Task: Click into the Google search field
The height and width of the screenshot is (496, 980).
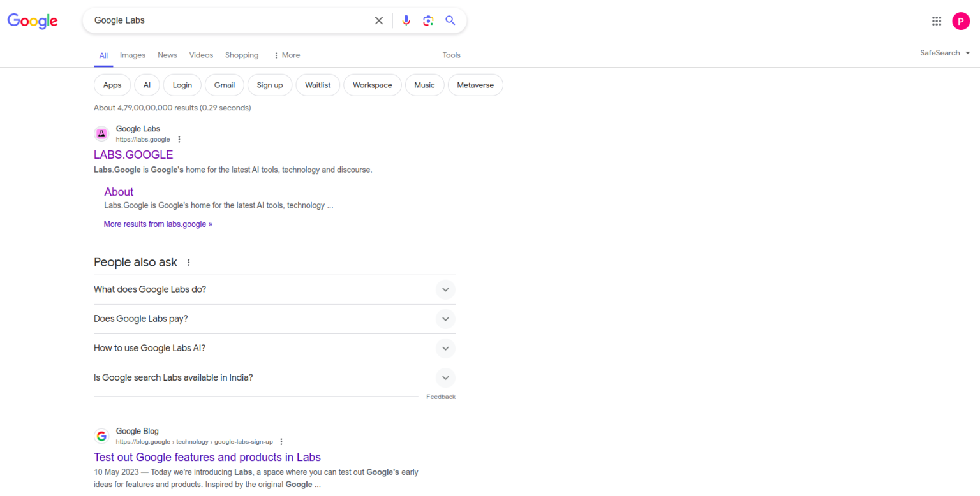Action: pos(230,20)
